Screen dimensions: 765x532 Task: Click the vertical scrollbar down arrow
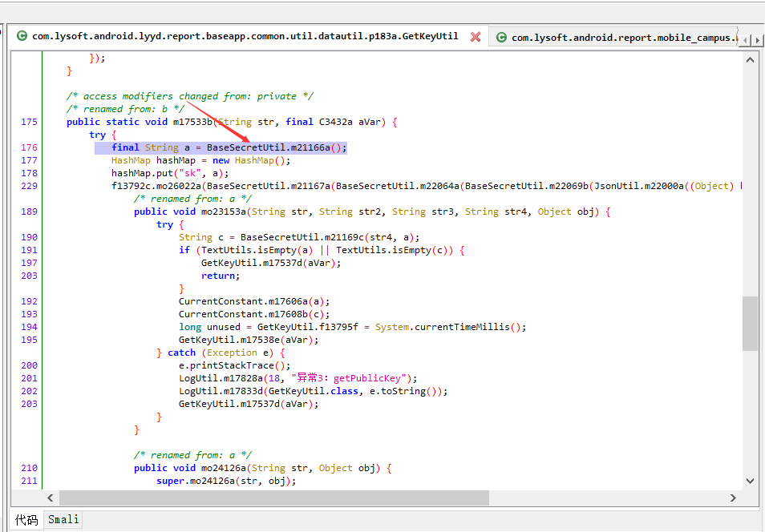coord(750,481)
